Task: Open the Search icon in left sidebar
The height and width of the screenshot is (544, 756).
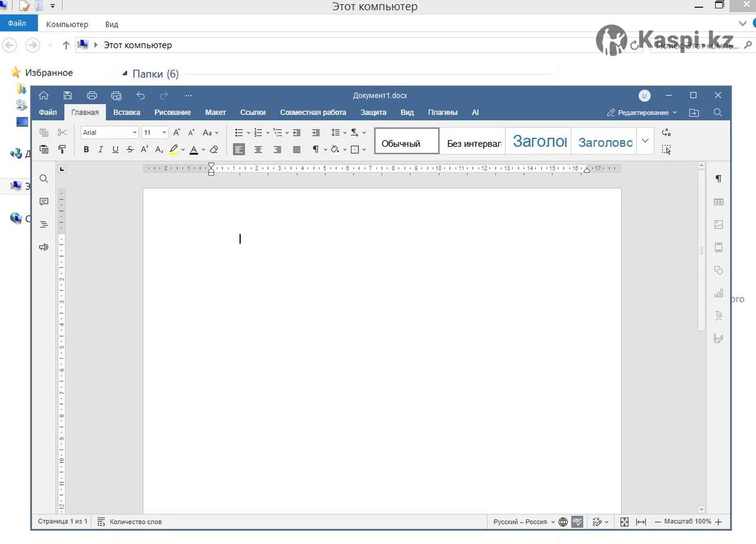Action: click(43, 179)
